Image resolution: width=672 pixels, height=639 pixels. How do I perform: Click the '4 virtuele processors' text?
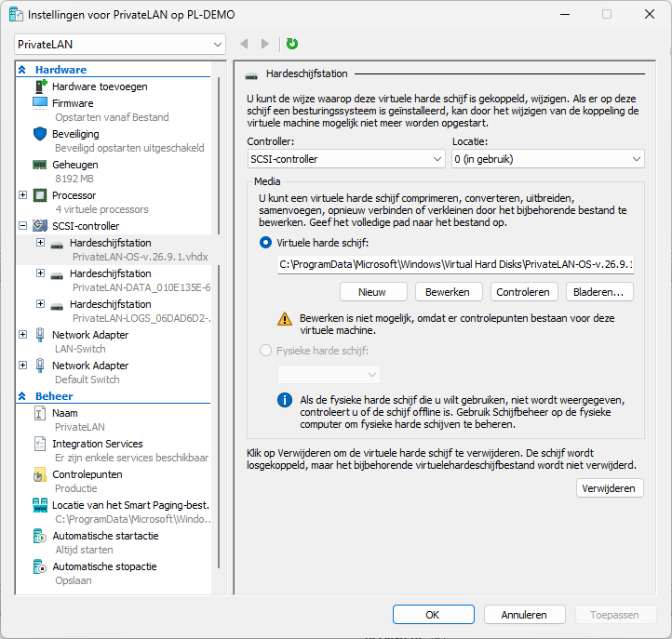pos(101,209)
